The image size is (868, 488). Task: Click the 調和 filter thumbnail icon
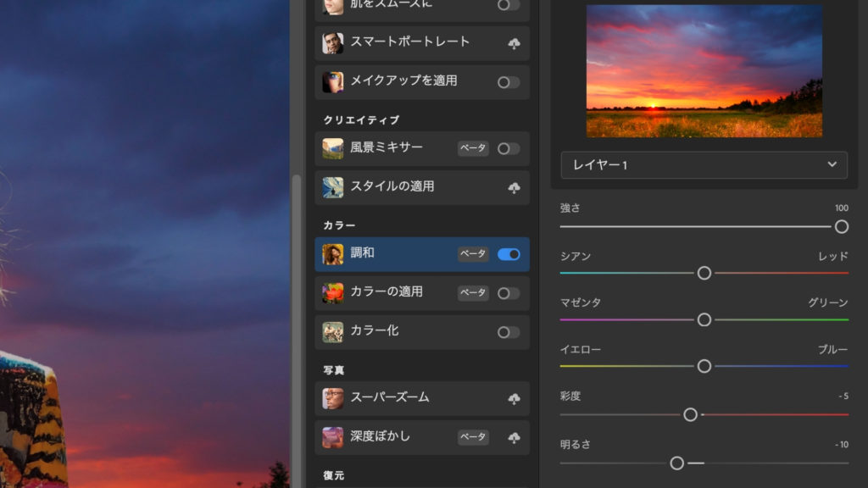(x=333, y=254)
